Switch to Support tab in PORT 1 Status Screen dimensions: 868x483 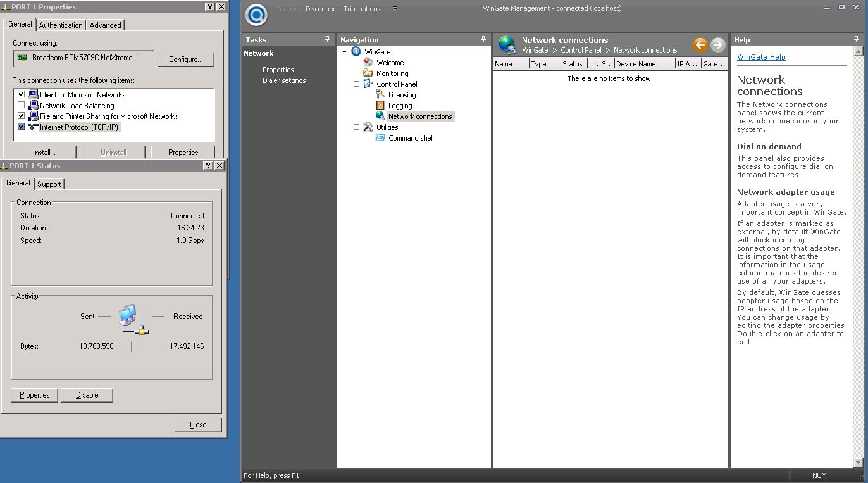[x=49, y=184]
